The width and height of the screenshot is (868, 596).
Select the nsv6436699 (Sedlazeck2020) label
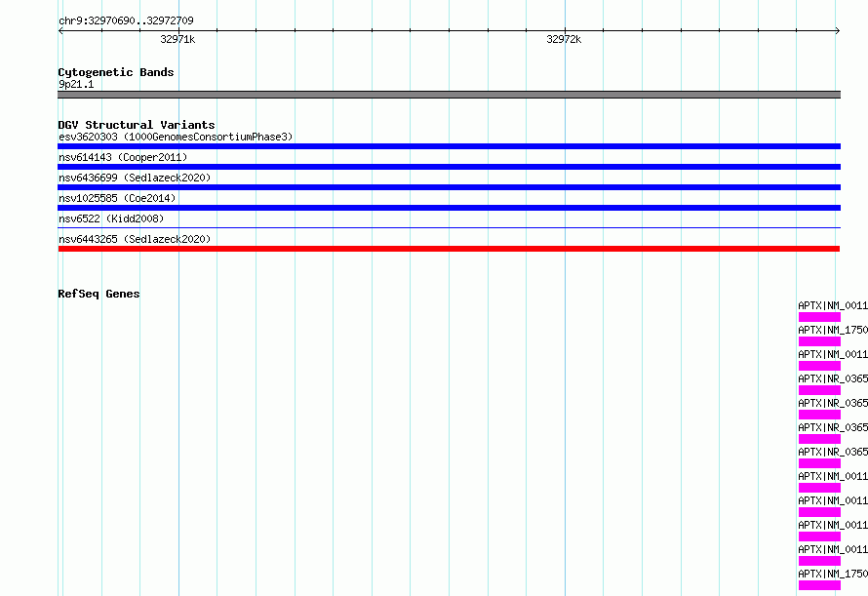tap(135, 178)
